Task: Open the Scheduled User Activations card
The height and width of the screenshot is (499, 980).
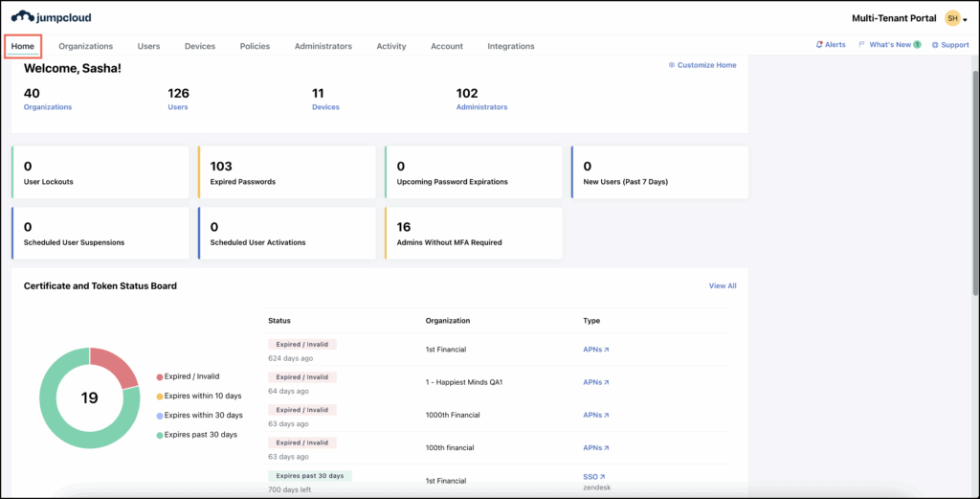Action: pos(286,234)
